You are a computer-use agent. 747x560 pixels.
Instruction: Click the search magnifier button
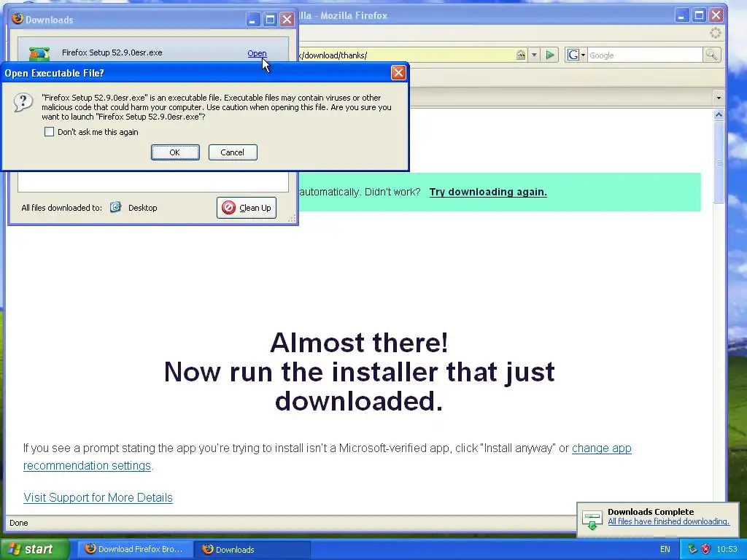tap(711, 55)
